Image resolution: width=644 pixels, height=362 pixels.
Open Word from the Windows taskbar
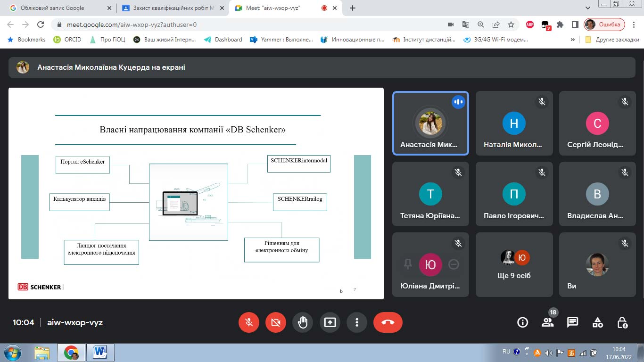coord(100,353)
